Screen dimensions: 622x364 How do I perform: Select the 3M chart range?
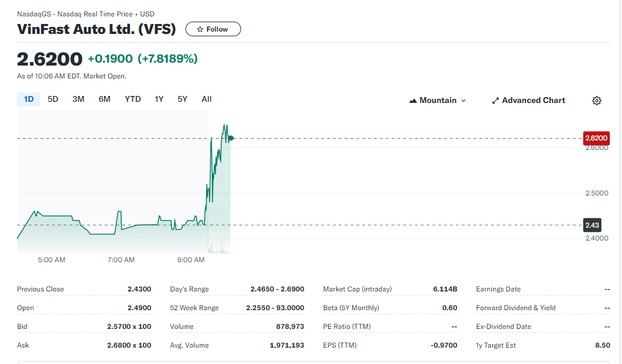click(x=78, y=99)
